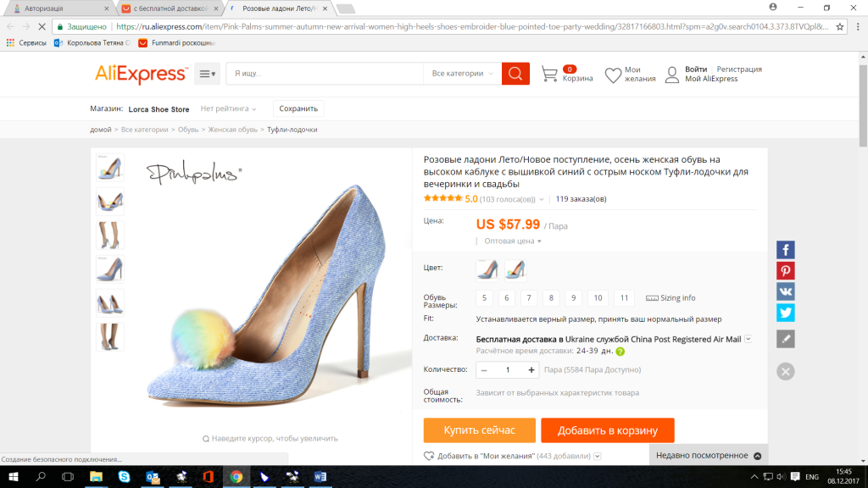The image size is (868, 488).
Task: Open the wishlist heart icon
Action: 614,75
